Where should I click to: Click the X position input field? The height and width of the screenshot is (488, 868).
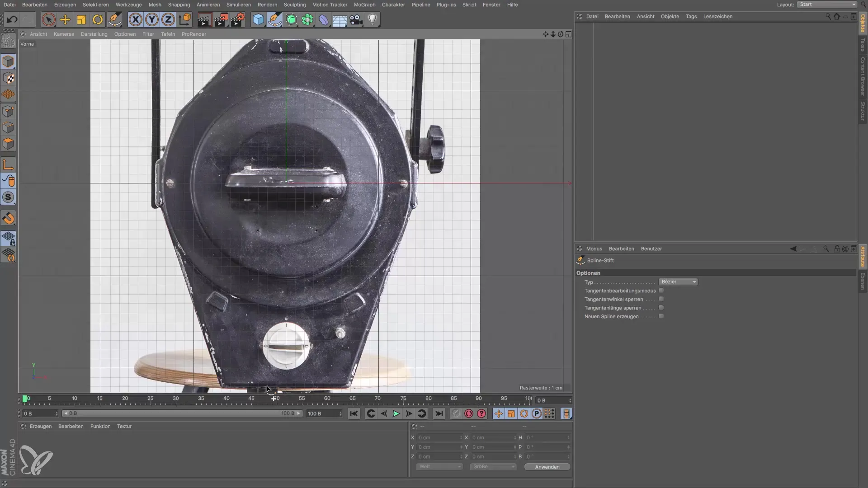[x=438, y=437]
